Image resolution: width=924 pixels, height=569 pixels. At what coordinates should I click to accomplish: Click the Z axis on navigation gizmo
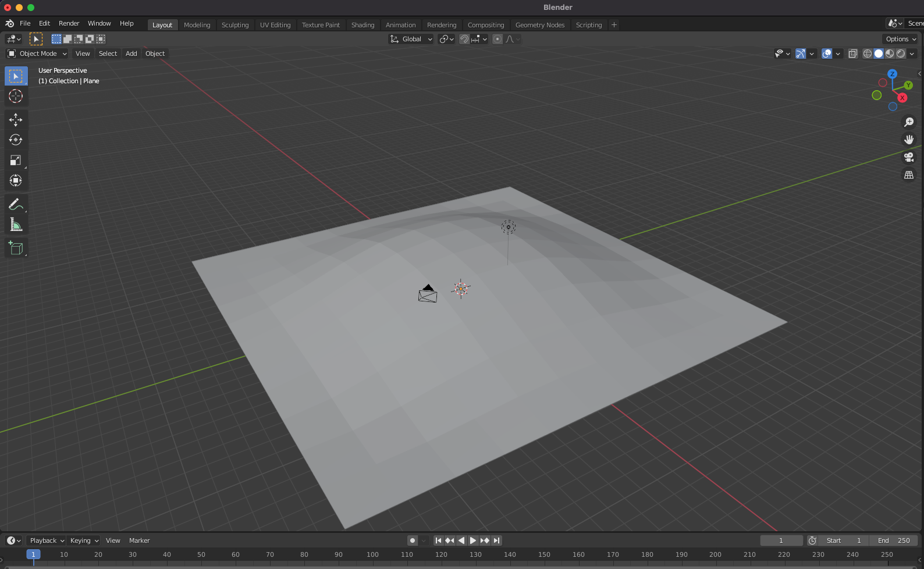pos(892,74)
